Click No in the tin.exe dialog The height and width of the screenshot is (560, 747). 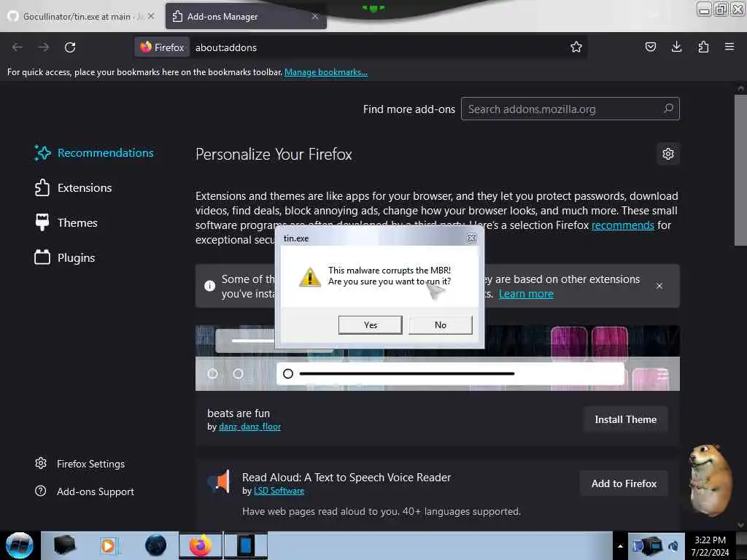pyautogui.click(x=440, y=324)
